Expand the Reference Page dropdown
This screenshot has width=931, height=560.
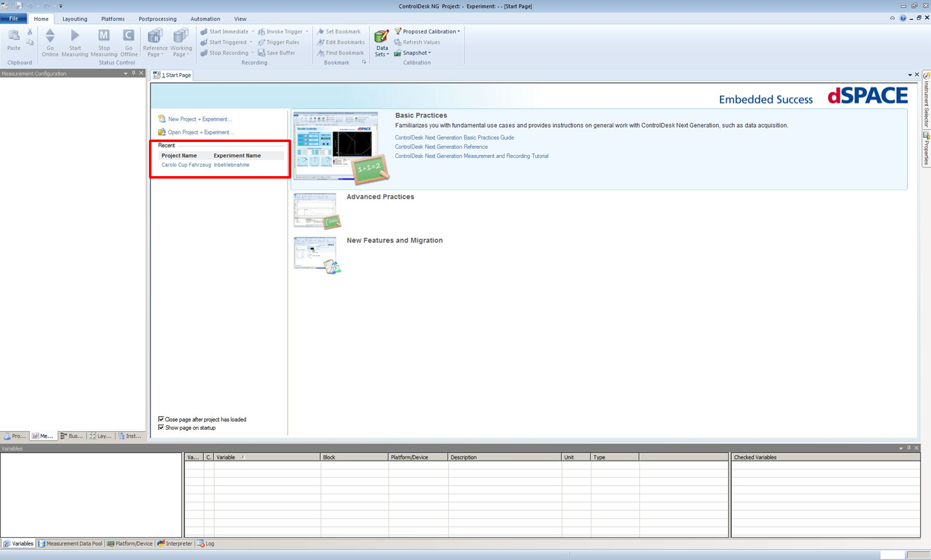pyautogui.click(x=155, y=55)
